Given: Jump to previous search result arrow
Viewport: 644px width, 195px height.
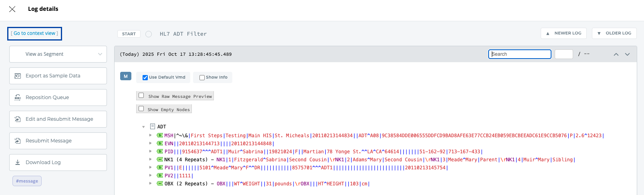Looking at the screenshot, I should point(616,54).
